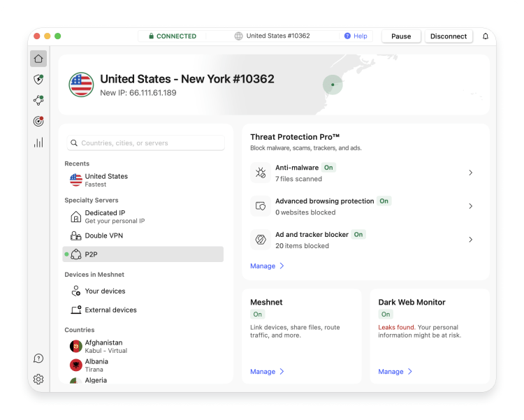Click the P2P server icon

coord(76,254)
